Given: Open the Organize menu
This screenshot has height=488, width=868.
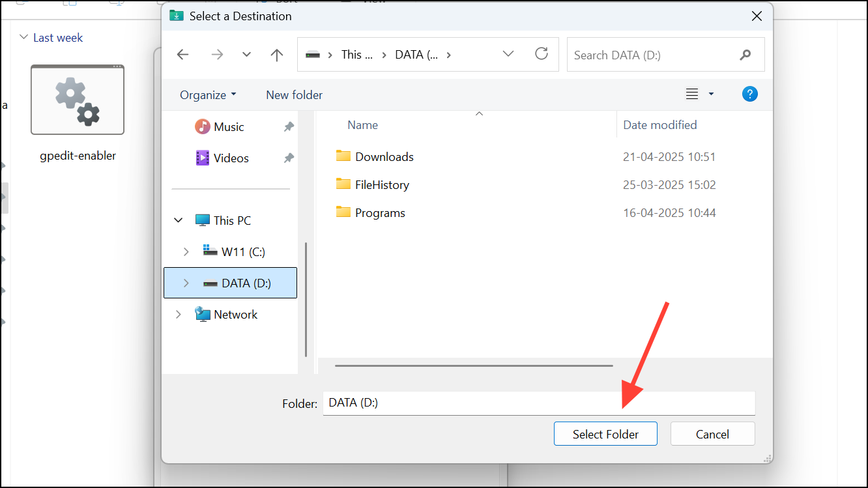Looking at the screenshot, I should 208,94.
